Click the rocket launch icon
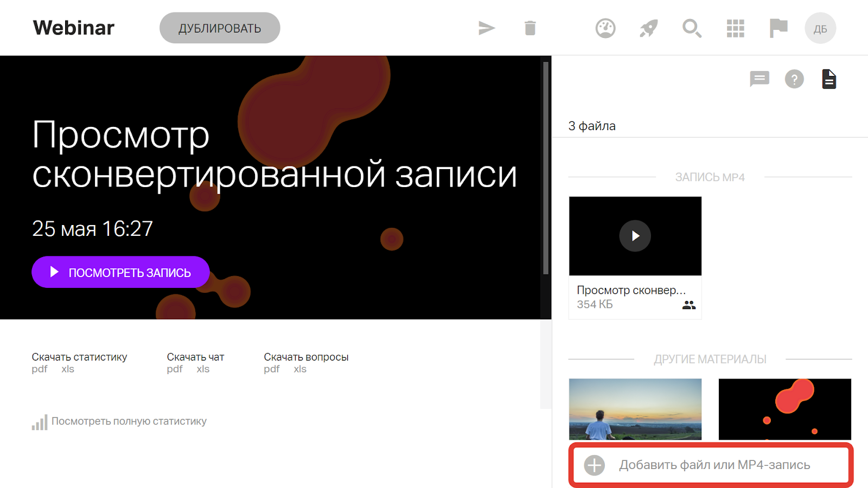The height and width of the screenshot is (488, 868). 648,28
